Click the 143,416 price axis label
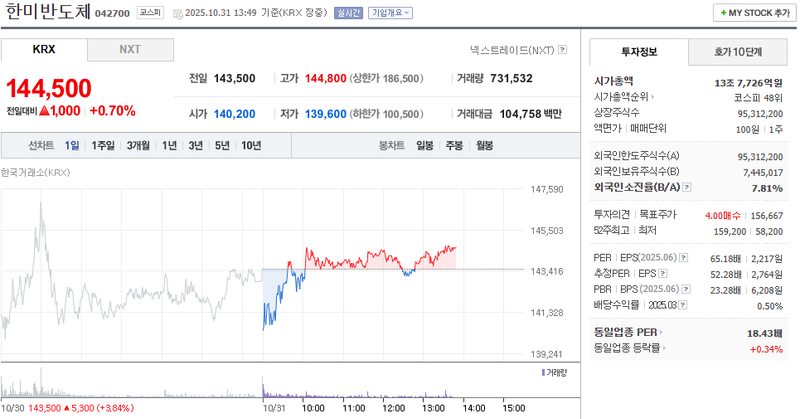800x419 pixels. pyautogui.click(x=547, y=272)
